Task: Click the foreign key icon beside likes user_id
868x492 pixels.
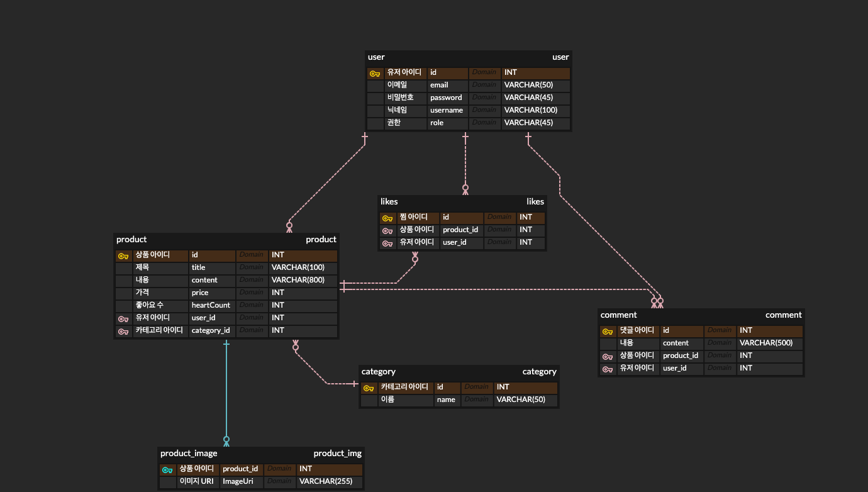Action: click(388, 242)
